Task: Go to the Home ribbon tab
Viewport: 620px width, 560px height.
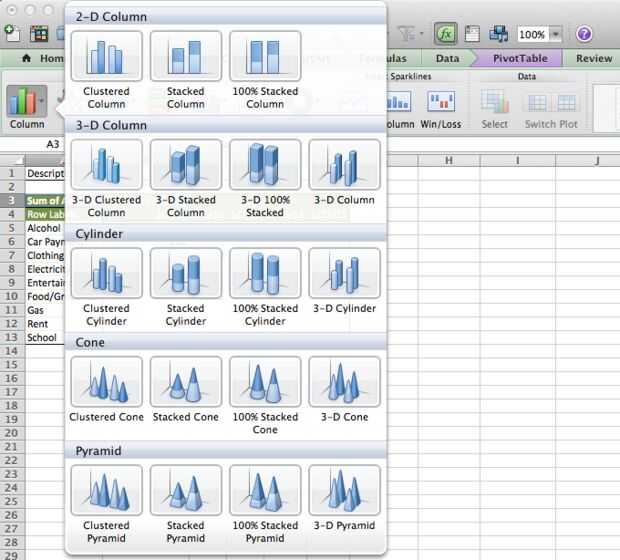Action: 43,59
